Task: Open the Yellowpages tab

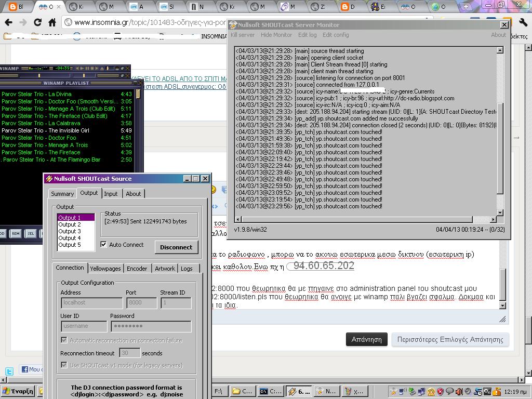Action: (105, 269)
